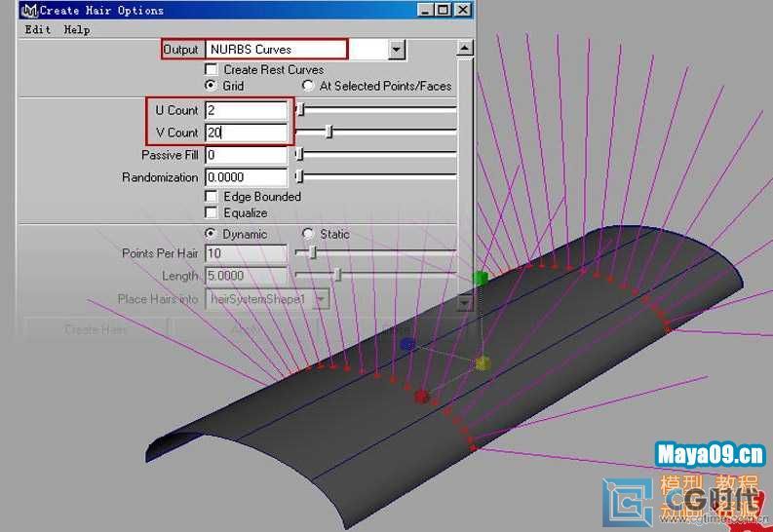The height and width of the screenshot is (532, 773).
Task: Select At Selected Points/Faces radio option
Action: pos(308,86)
